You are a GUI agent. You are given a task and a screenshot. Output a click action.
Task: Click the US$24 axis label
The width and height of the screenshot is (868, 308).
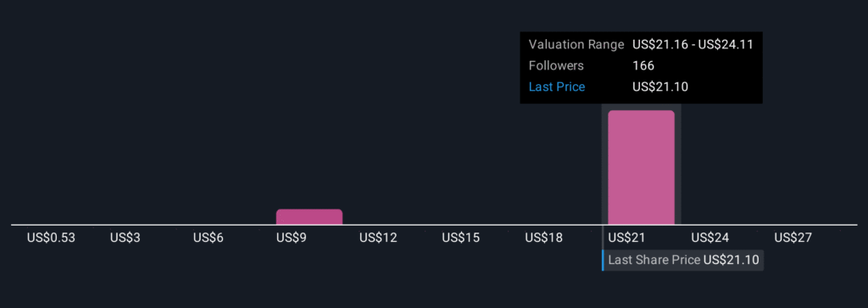coord(709,238)
